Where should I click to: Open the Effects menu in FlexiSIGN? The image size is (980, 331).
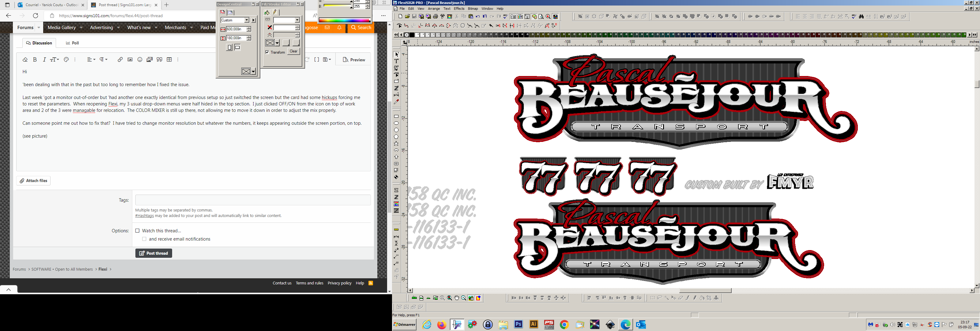pyautogui.click(x=459, y=9)
